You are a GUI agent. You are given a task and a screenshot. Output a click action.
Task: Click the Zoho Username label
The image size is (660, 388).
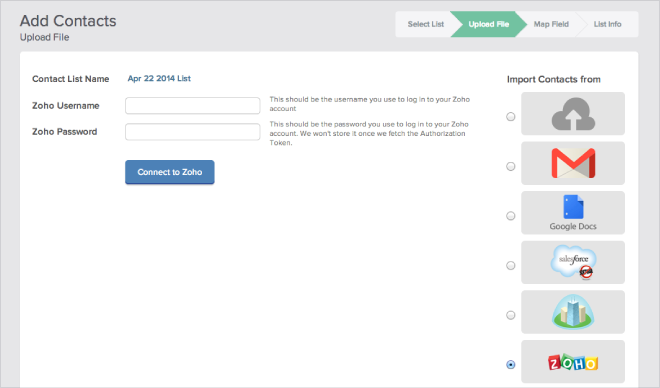(66, 106)
